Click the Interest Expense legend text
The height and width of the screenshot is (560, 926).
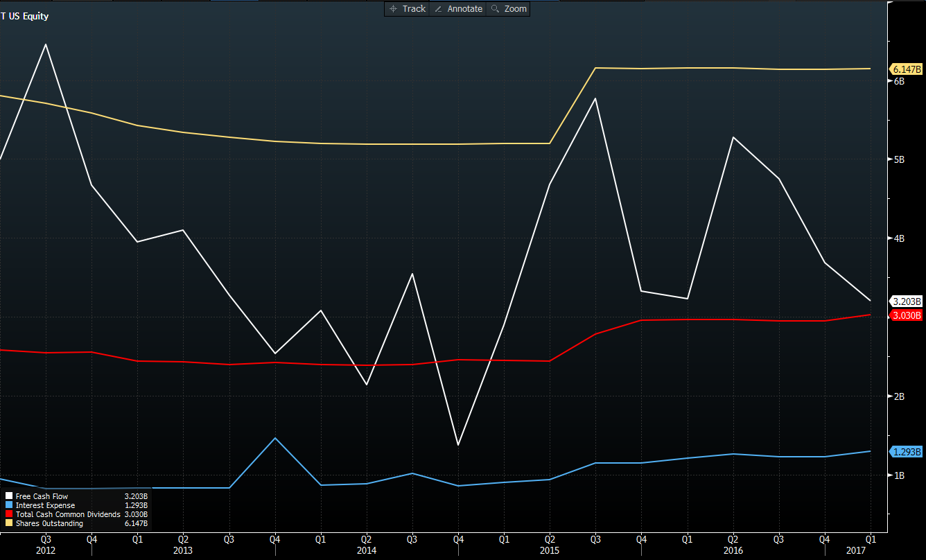pos(46,505)
